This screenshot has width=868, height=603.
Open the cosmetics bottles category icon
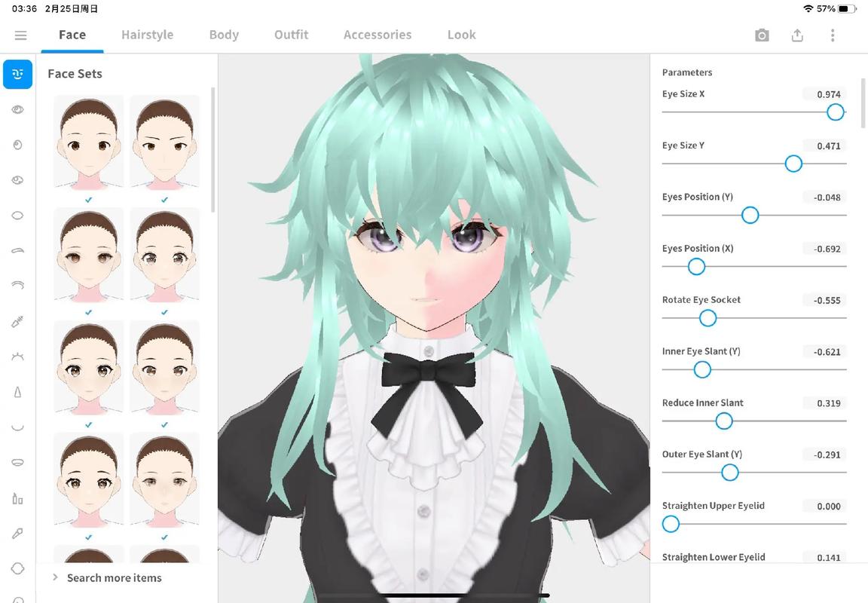[18, 499]
